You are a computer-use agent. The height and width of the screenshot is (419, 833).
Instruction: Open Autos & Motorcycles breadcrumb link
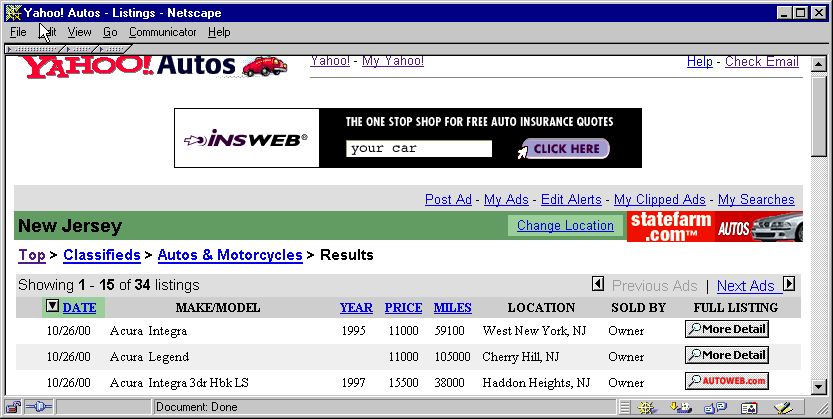(x=230, y=255)
